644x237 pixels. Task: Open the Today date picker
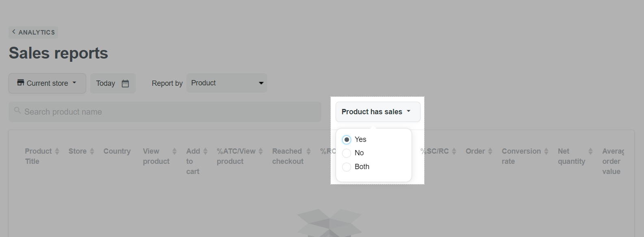point(113,83)
